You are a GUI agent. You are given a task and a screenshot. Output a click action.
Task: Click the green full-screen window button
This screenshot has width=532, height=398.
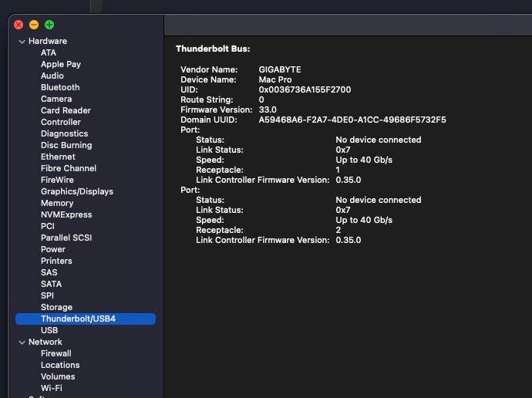coord(49,25)
